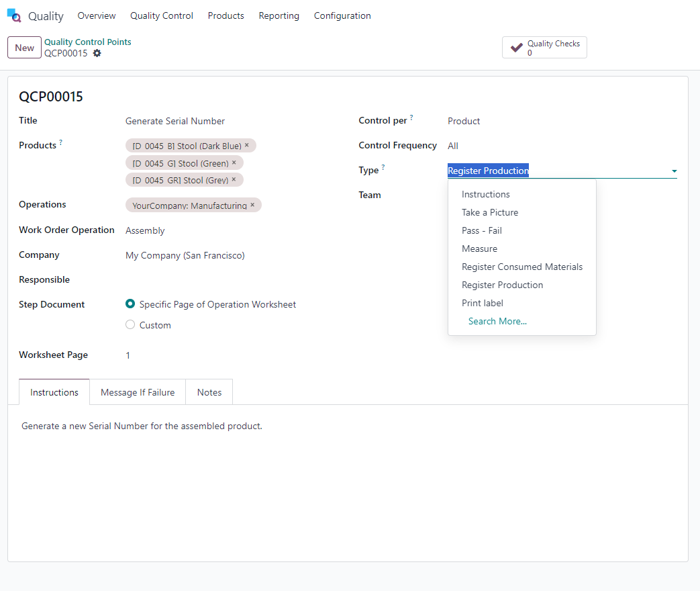Click the New button

24,48
